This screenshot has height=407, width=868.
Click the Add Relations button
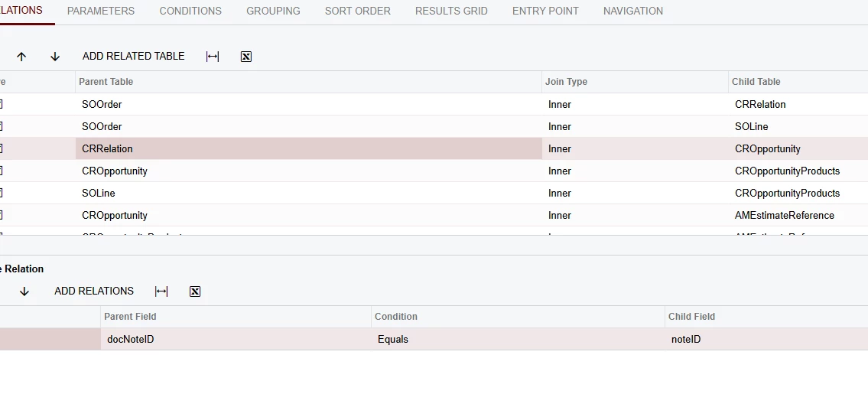pos(94,291)
